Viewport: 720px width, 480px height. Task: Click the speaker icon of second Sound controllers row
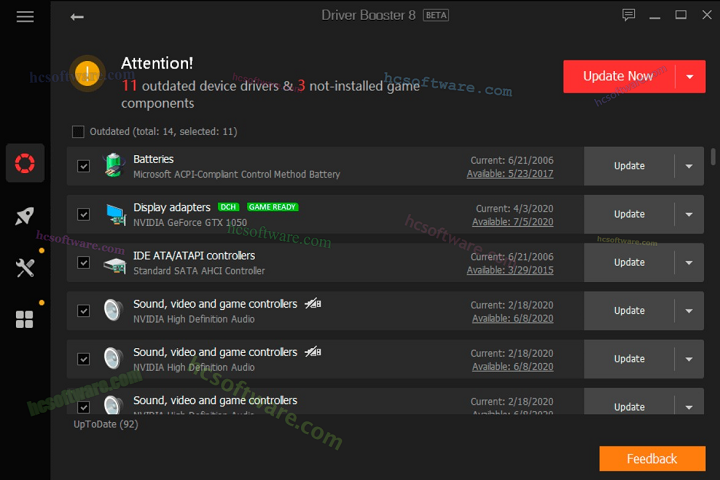click(x=113, y=358)
